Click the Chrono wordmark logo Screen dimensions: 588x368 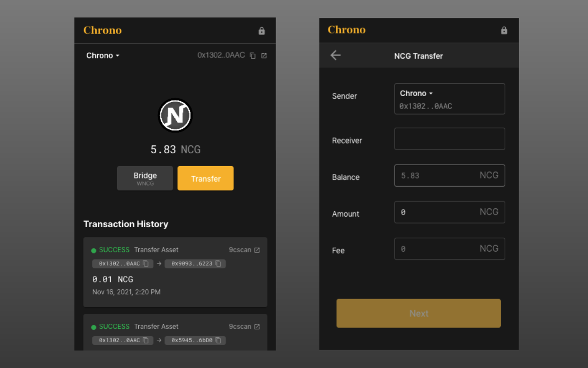[x=102, y=30]
